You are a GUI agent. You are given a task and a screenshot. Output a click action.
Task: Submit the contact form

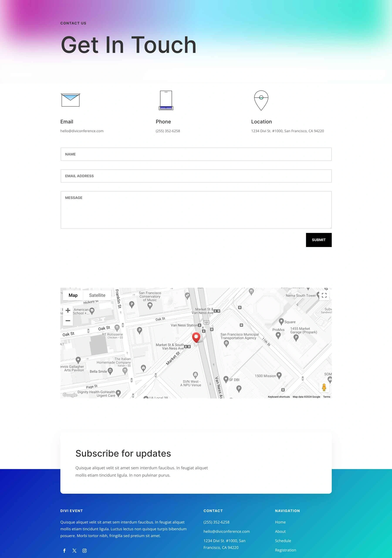click(x=318, y=240)
